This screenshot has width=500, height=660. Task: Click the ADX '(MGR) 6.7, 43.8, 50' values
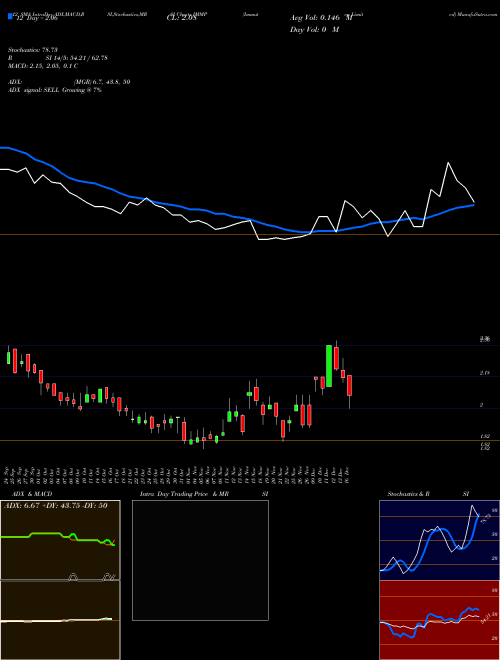pos(102,82)
